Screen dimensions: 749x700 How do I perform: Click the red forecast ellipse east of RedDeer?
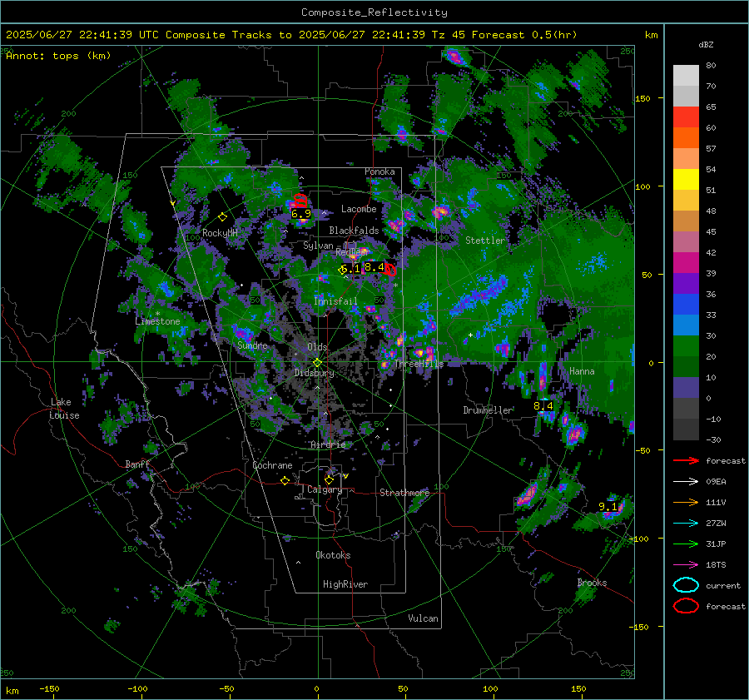pyautogui.click(x=390, y=270)
